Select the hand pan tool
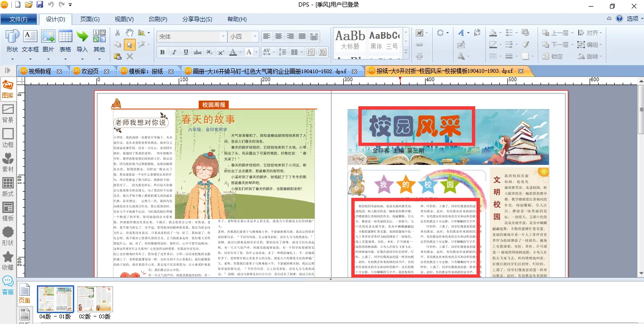 point(129,33)
